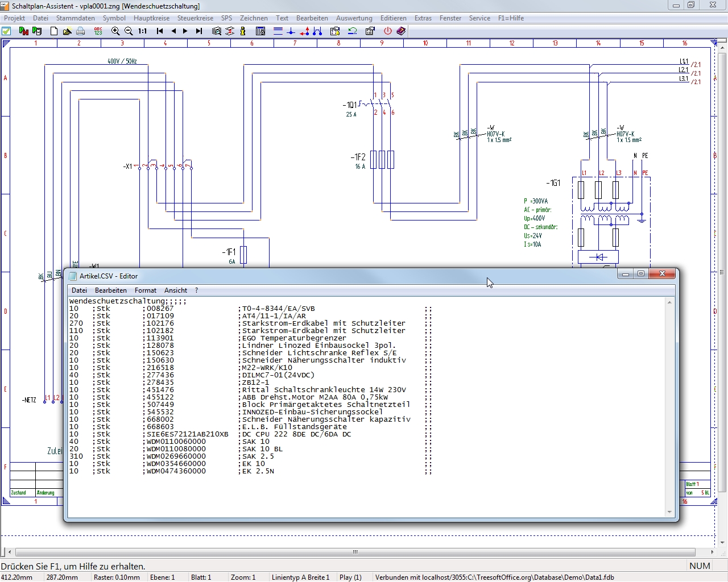Click the horizontal scrollbar of the schematic
The image size is (728, 582).
(x=355, y=552)
